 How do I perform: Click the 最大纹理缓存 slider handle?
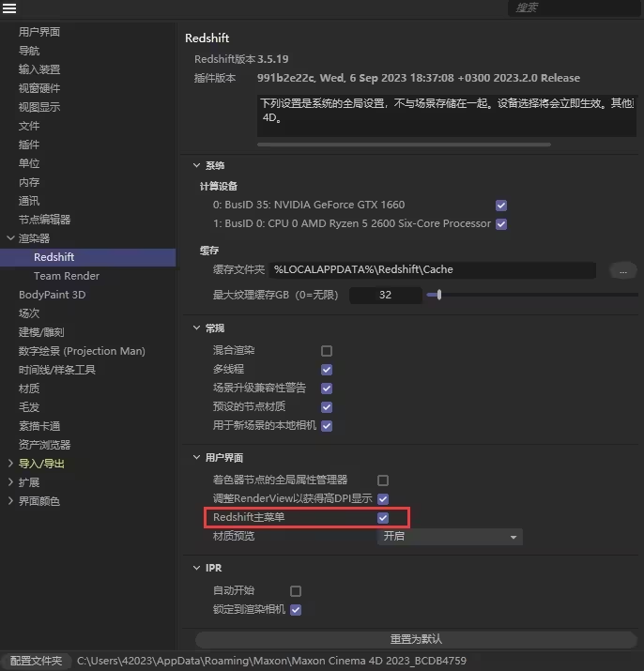(x=438, y=295)
